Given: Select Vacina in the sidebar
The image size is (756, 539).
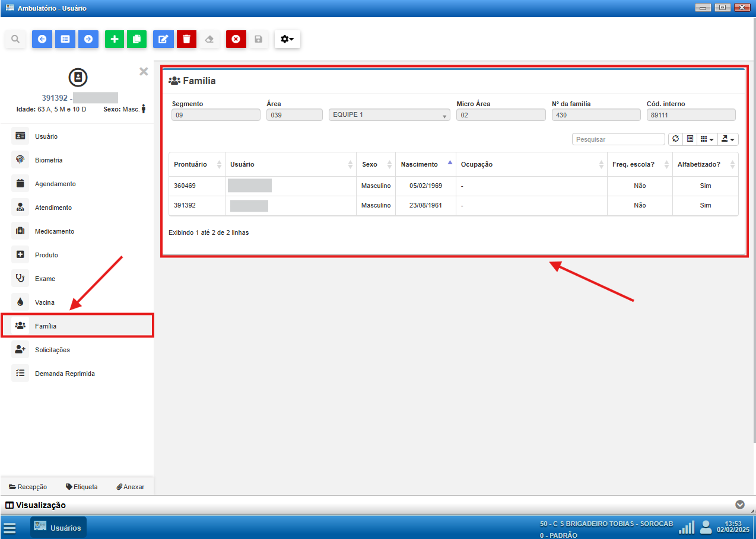Looking at the screenshot, I should click(45, 302).
